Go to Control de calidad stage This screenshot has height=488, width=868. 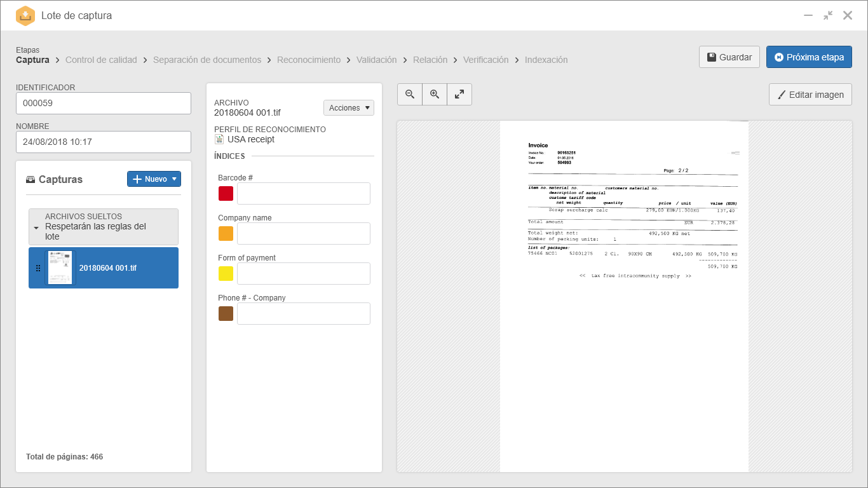coord(101,60)
